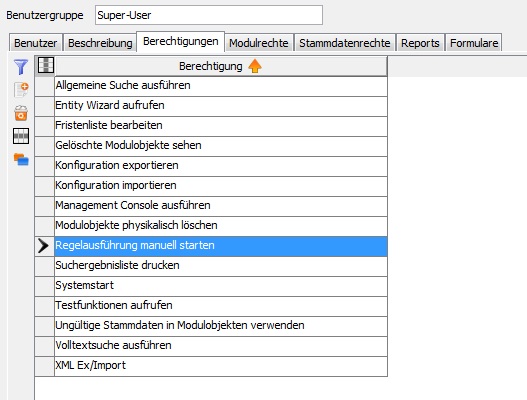Screen dimensions: 527x400
Task: Open the Modulrechte tab
Action: [259, 43]
